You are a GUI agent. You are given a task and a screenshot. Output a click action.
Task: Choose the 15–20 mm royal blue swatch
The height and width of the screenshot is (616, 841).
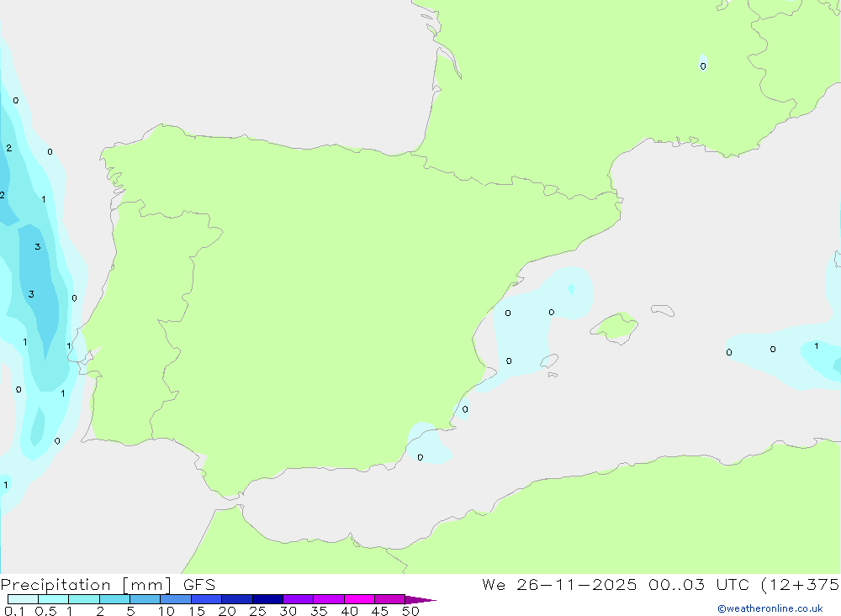click(x=207, y=599)
